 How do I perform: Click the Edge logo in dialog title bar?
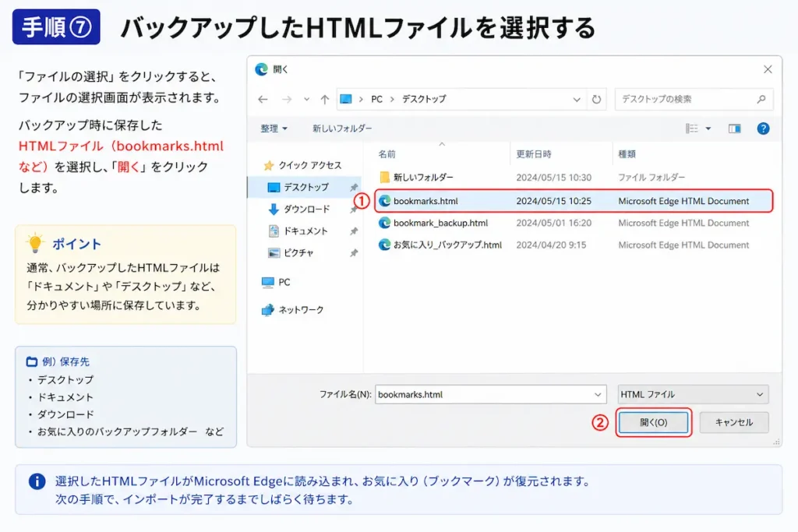tap(262, 69)
